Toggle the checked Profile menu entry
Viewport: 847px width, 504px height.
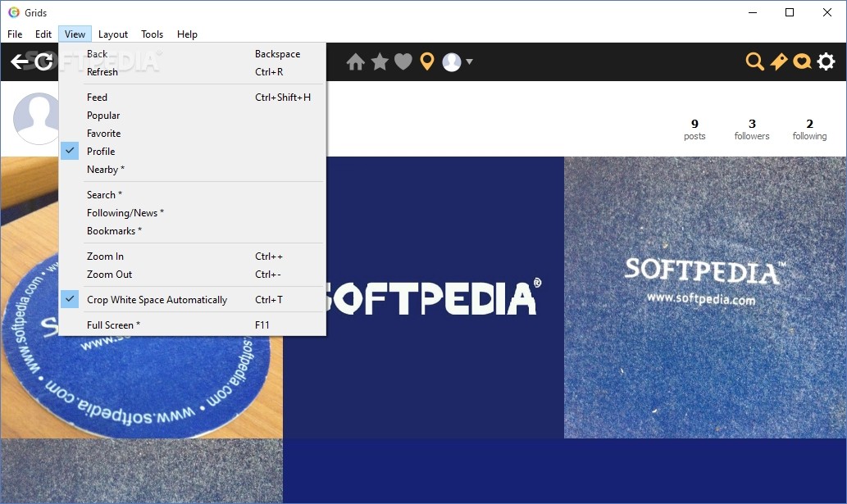tap(193, 151)
